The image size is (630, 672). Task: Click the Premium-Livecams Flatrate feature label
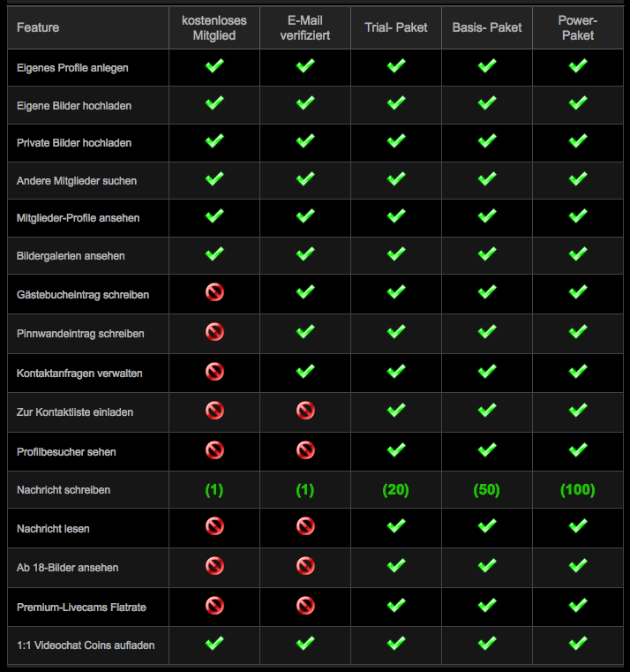pos(81,608)
